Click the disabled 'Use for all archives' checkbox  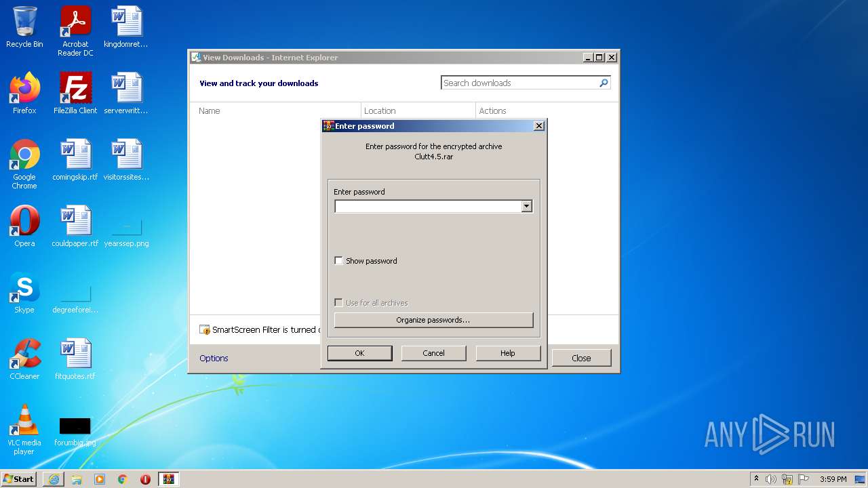pos(339,303)
